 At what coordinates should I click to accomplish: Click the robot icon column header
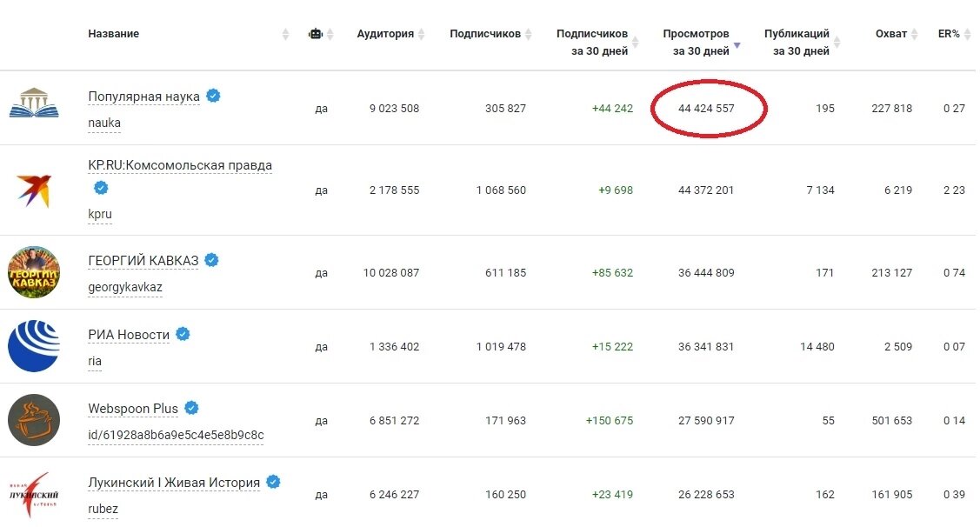pyautogui.click(x=316, y=33)
